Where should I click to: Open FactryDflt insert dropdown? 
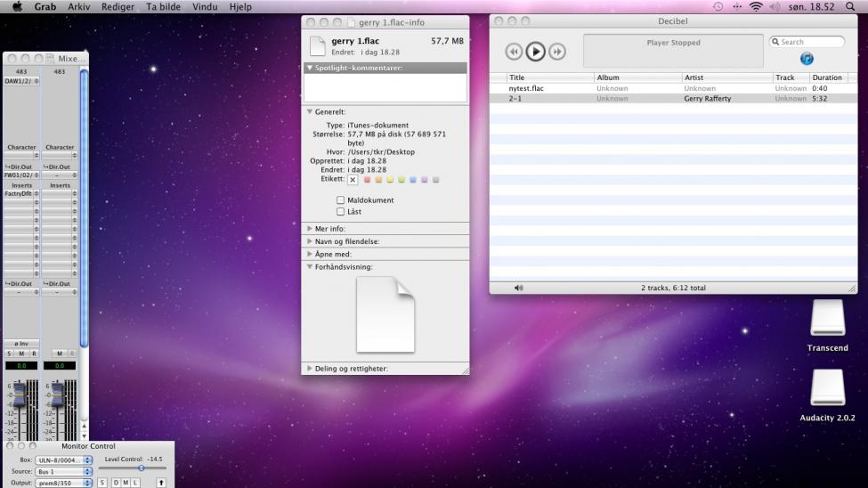[21, 194]
